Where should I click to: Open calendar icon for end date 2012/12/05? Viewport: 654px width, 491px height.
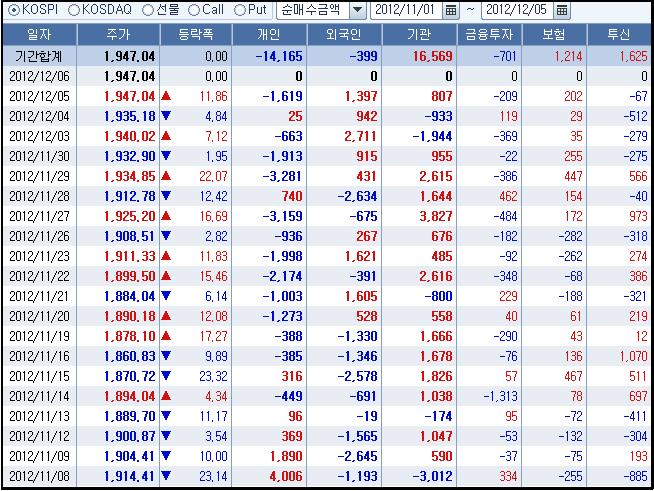click(x=562, y=10)
